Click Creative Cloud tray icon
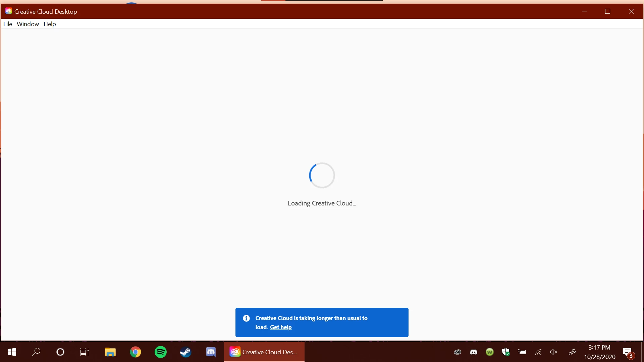The width and height of the screenshot is (644, 362). (x=458, y=352)
